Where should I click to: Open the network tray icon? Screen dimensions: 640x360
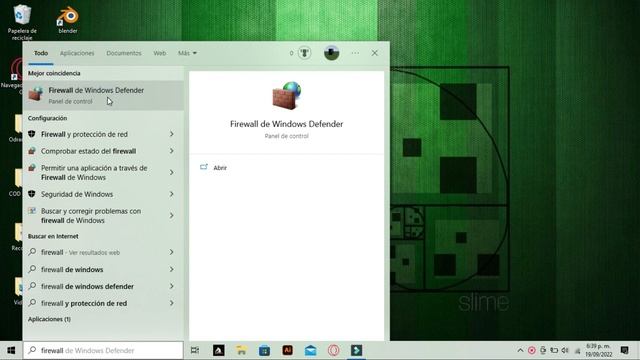point(578,351)
